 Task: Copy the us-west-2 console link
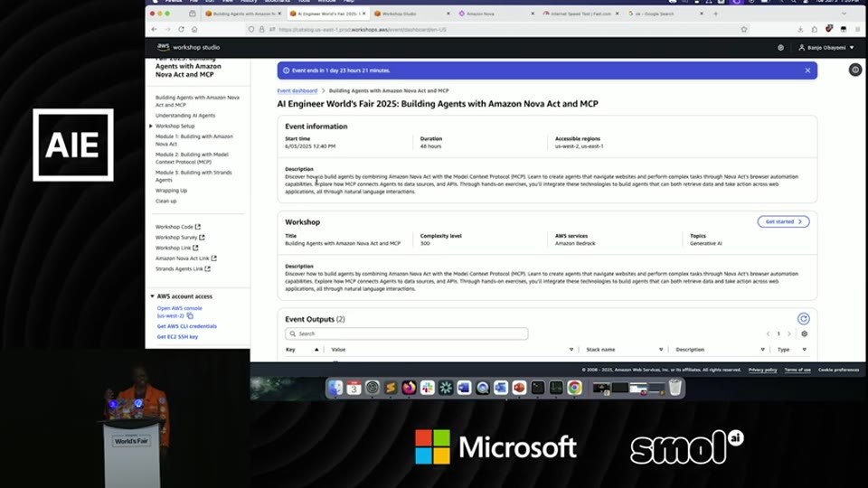tap(190, 316)
